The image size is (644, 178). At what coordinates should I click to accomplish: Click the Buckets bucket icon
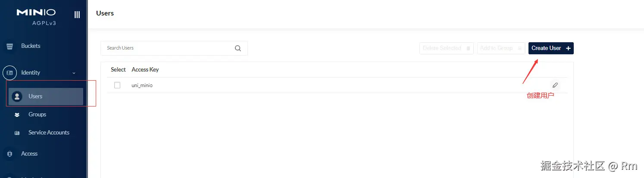[10, 46]
